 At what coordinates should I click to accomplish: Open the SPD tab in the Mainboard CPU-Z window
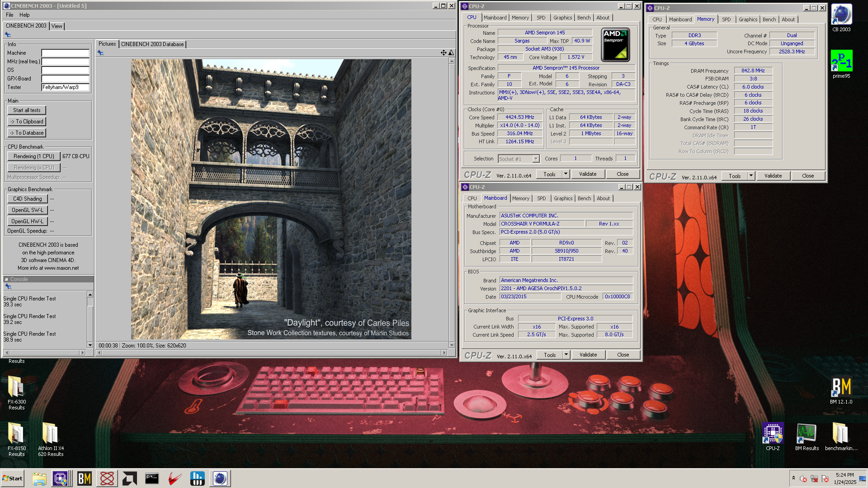pyautogui.click(x=541, y=198)
